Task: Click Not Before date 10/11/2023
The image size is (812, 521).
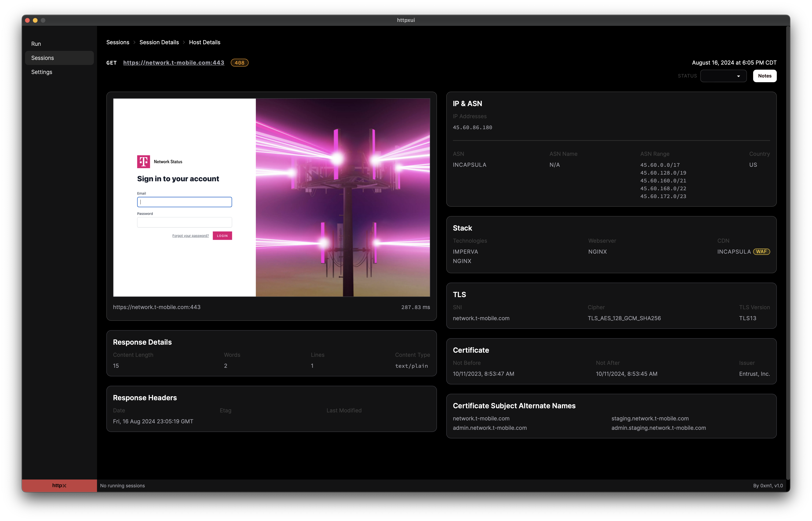Action: [483, 374]
